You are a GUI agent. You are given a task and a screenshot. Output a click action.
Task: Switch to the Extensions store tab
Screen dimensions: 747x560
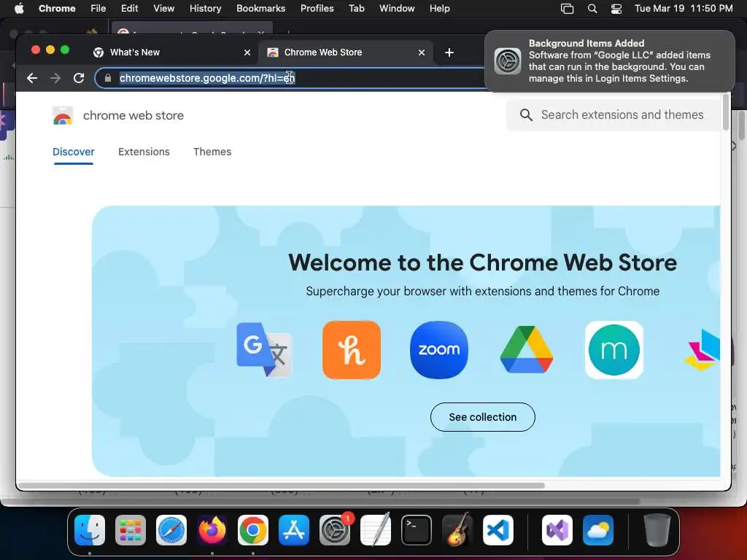pos(144,152)
